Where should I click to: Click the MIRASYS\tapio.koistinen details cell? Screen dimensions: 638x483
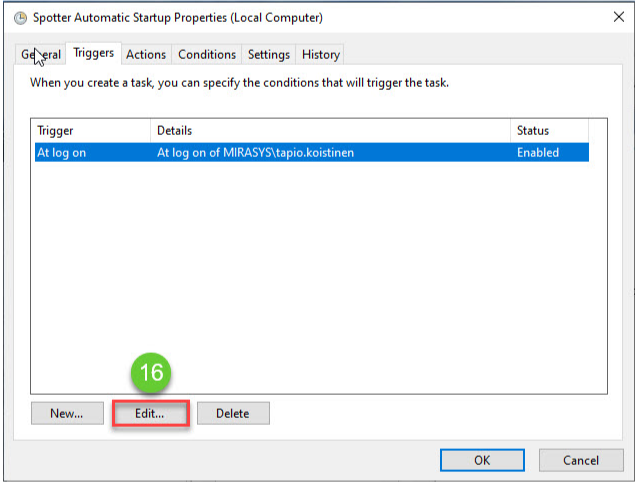click(257, 153)
